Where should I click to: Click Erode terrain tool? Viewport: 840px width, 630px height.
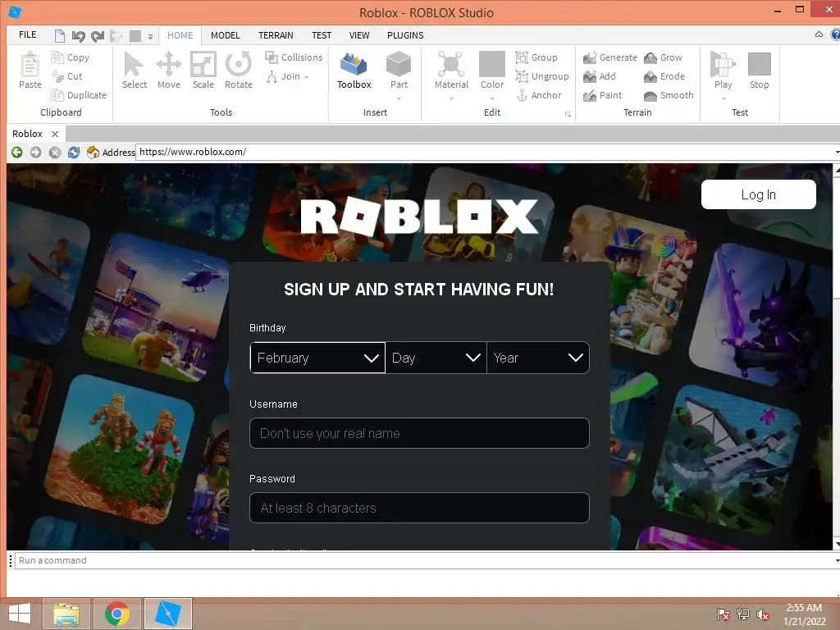click(664, 76)
